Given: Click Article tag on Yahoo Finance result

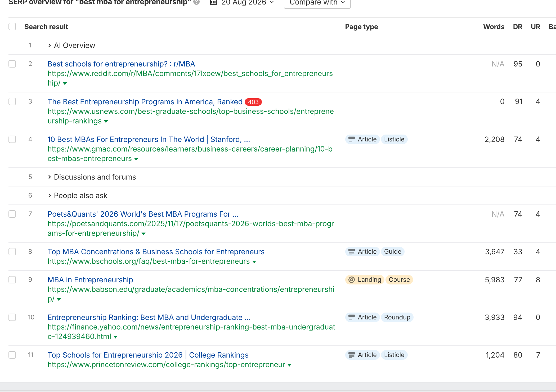Looking at the screenshot, I should tap(362, 317).
